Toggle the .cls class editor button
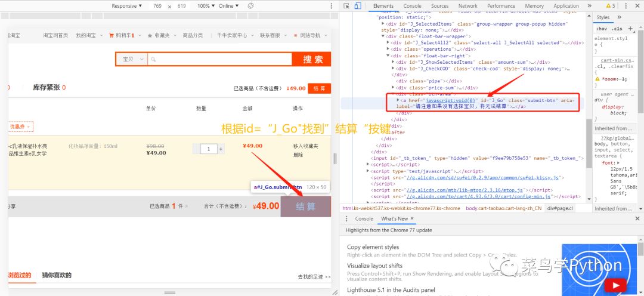Viewport: 644px width, 296px height. [x=617, y=29]
